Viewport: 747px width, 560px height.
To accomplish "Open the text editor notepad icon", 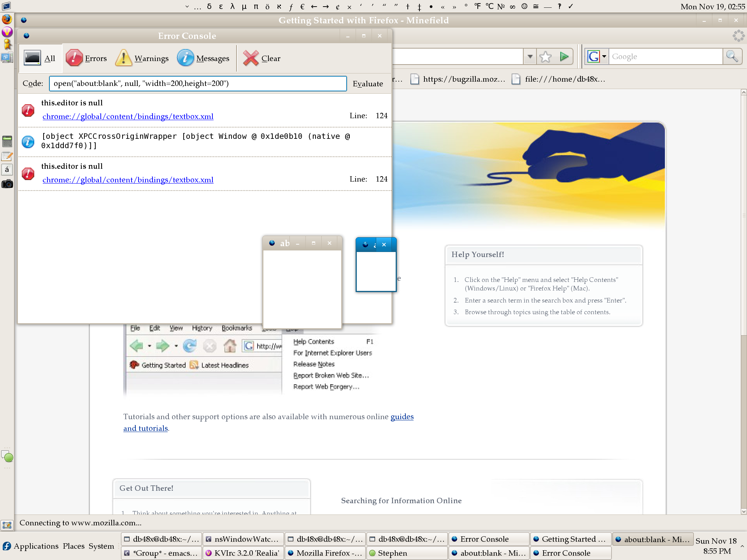I will (7, 156).
